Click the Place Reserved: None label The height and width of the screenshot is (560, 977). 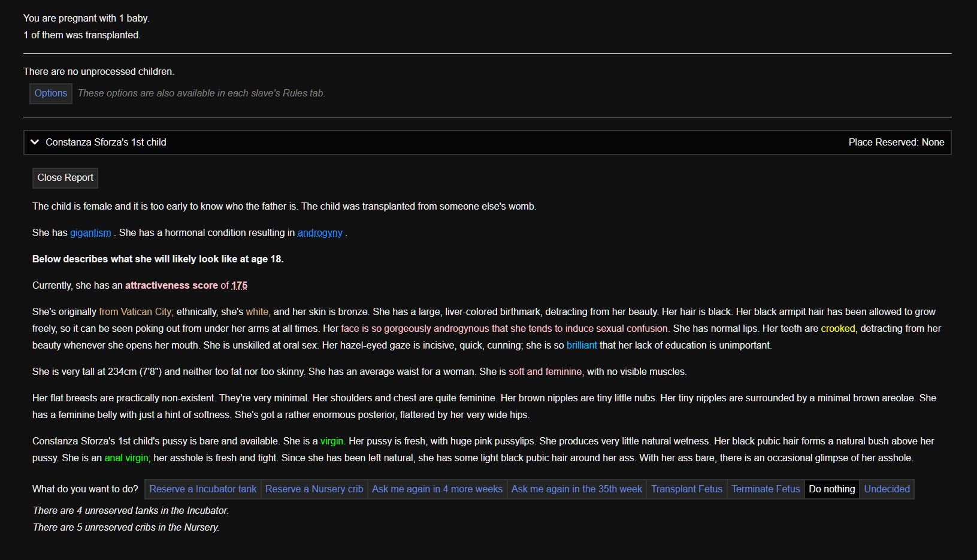[x=896, y=143]
